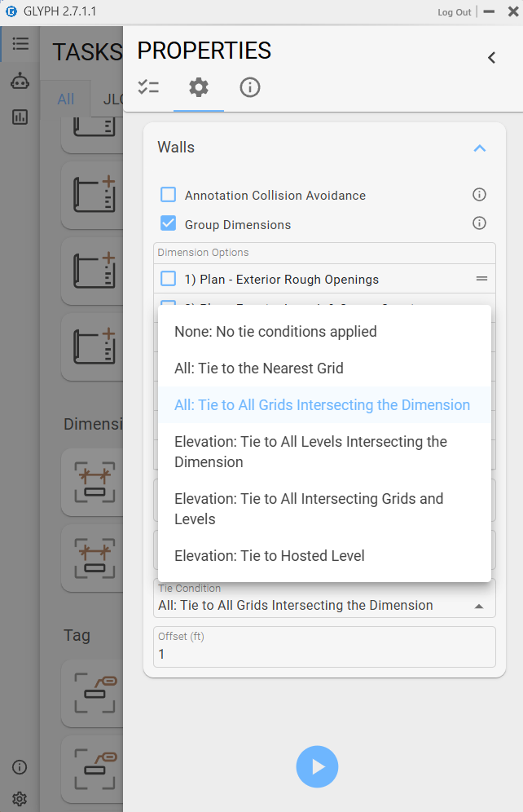Select the gear settings properties tab
523x812 pixels.
click(x=199, y=87)
